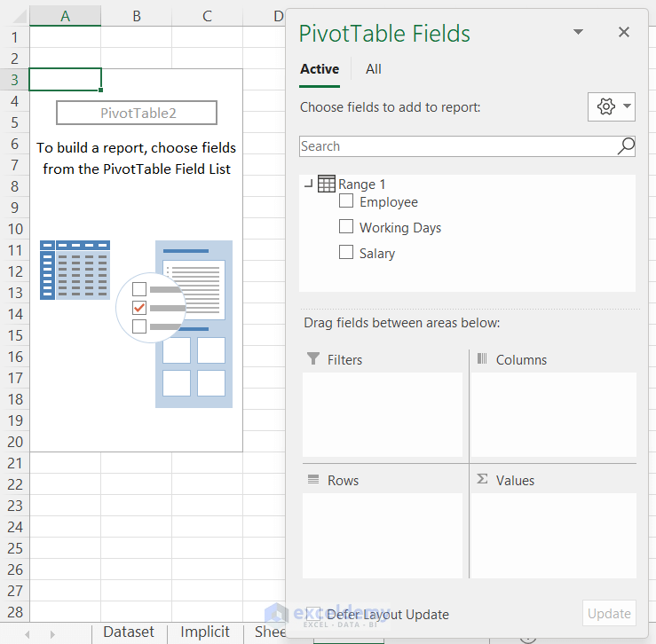The width and height of the screenshot is (656, 644).
Task: Open the task pane options dropdown arrow
Action: 578,32
